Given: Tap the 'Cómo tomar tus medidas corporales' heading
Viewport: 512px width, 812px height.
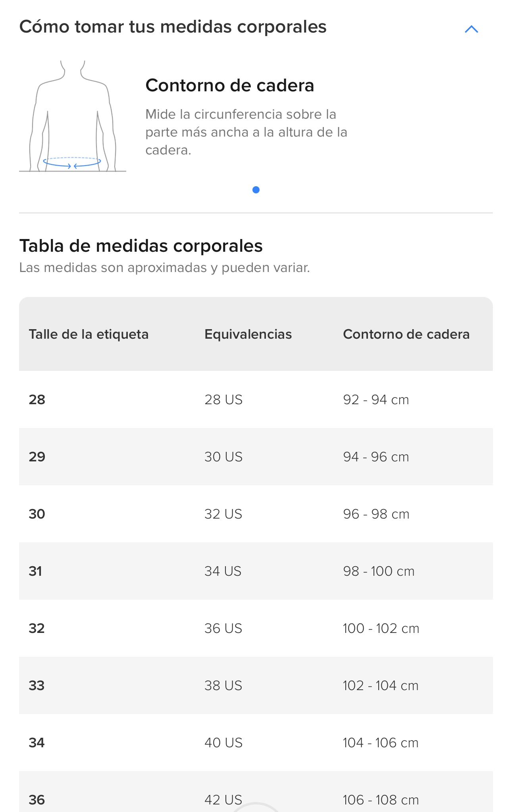Looking at the screenshot, I should coord(173,27).
